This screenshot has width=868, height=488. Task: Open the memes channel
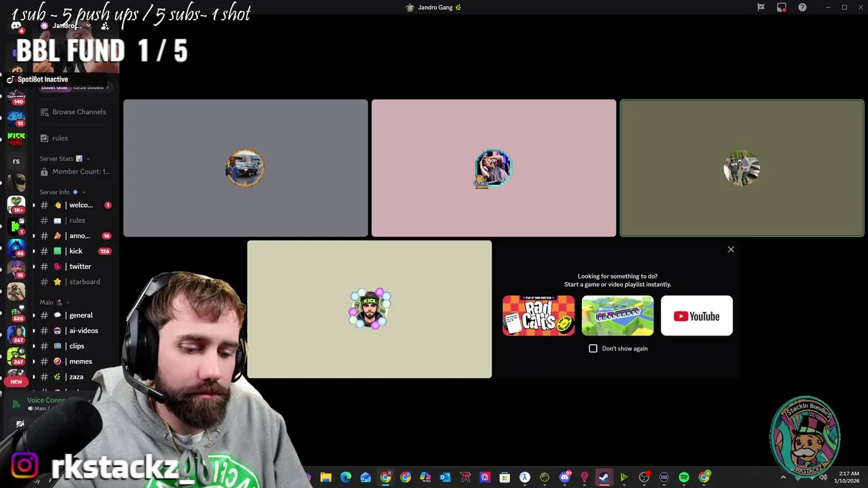pos(75,361)
